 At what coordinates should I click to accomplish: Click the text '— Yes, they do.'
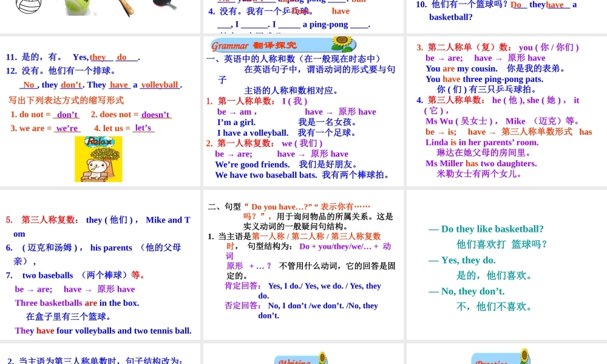(x=462, y=260)
